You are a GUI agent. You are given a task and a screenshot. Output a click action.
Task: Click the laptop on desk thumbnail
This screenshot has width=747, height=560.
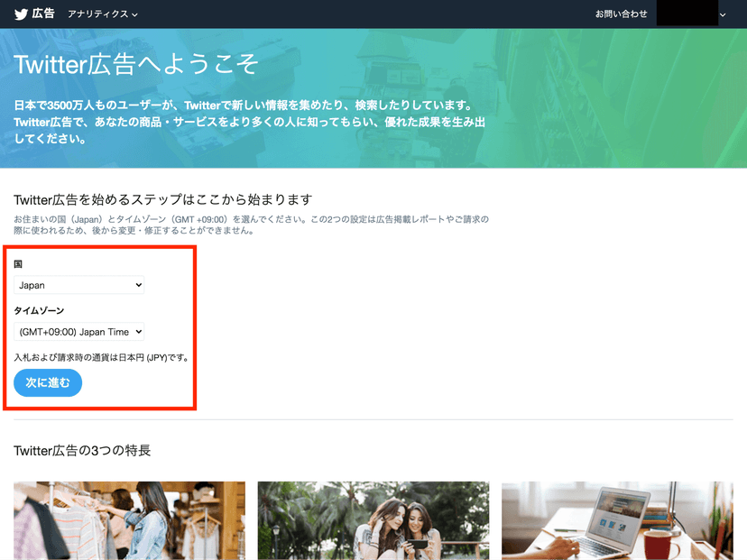[x=617, y=520]
